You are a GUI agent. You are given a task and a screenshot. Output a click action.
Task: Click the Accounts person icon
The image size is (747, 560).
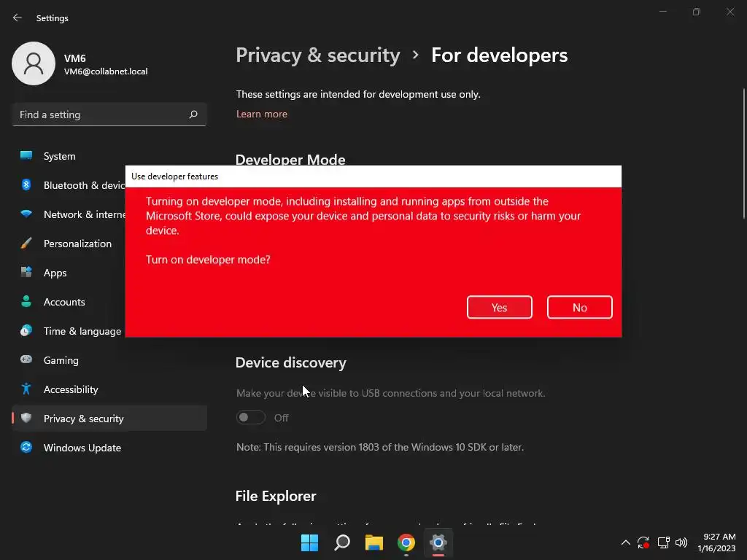(26, 301)
